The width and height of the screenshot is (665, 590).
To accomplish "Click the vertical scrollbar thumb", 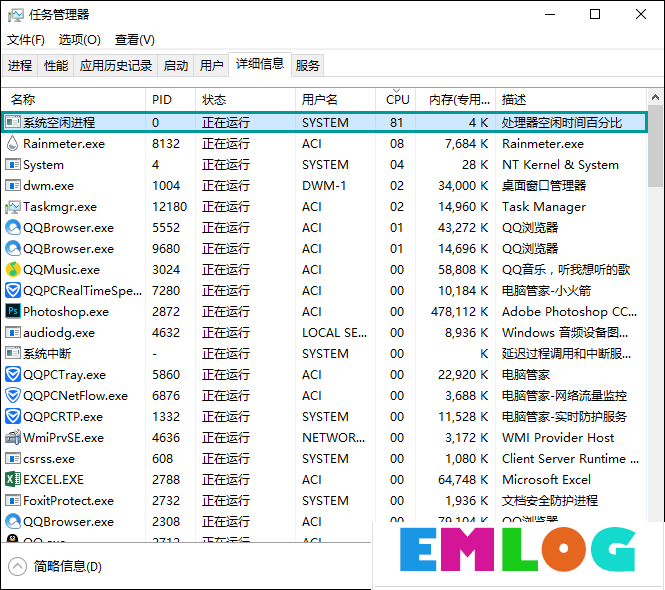I will tap(656, 146).
